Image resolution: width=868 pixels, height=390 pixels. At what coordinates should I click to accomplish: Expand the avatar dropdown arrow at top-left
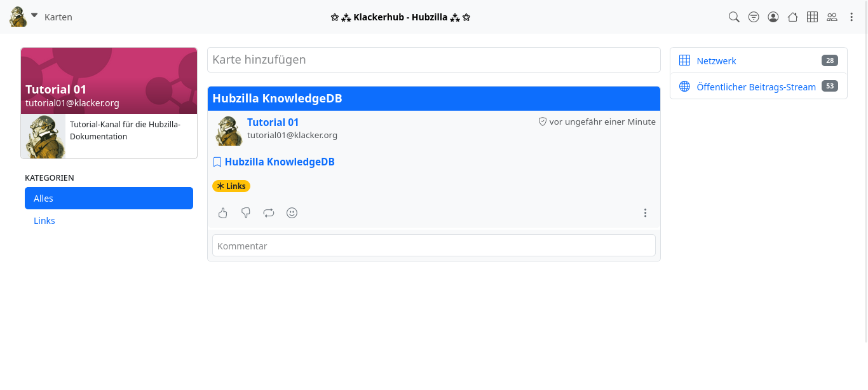34,15
